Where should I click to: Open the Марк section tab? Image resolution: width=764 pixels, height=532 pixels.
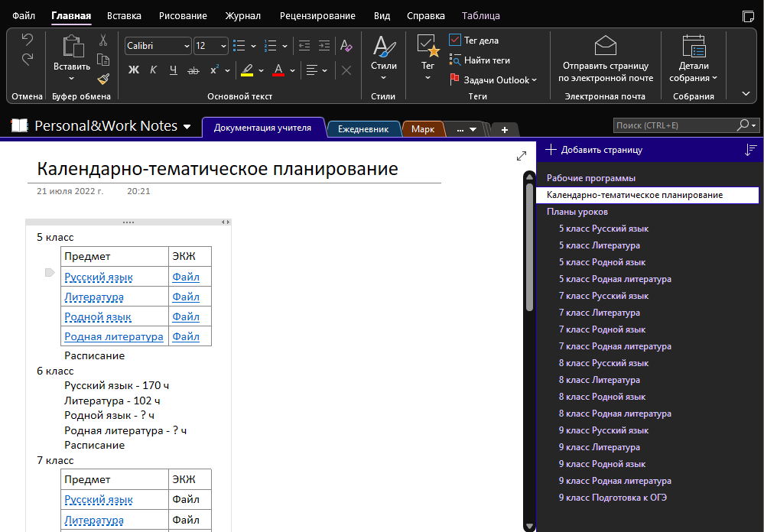(423, 129)
